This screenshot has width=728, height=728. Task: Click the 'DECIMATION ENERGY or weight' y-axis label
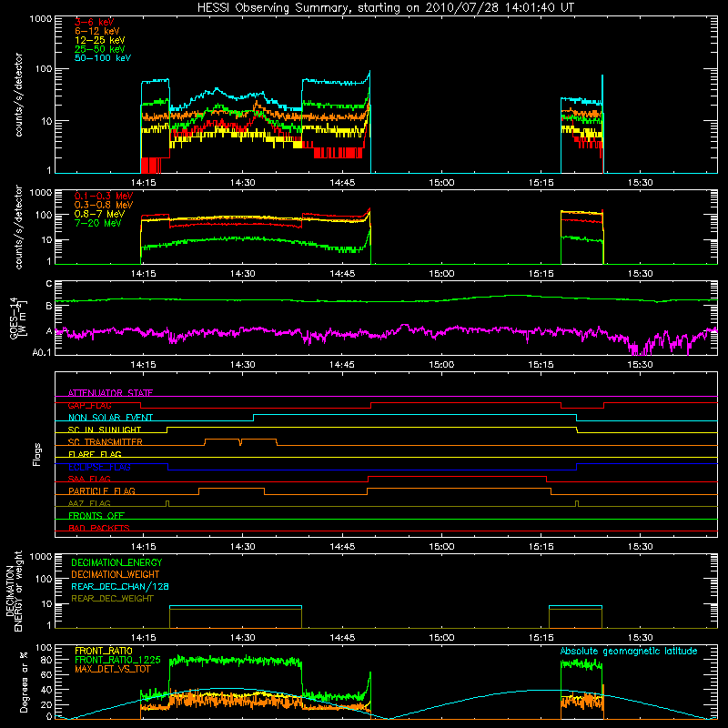(14, 591)
